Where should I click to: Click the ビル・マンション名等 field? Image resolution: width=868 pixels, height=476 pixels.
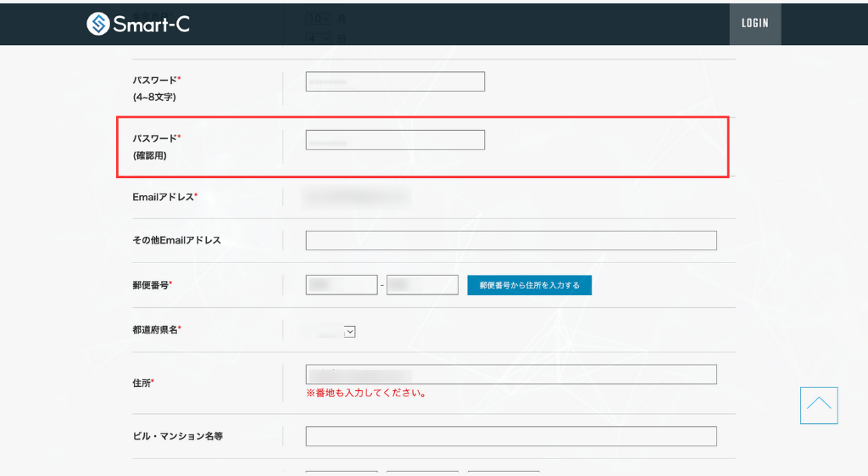pyautogui.click(x=511, y=436)
